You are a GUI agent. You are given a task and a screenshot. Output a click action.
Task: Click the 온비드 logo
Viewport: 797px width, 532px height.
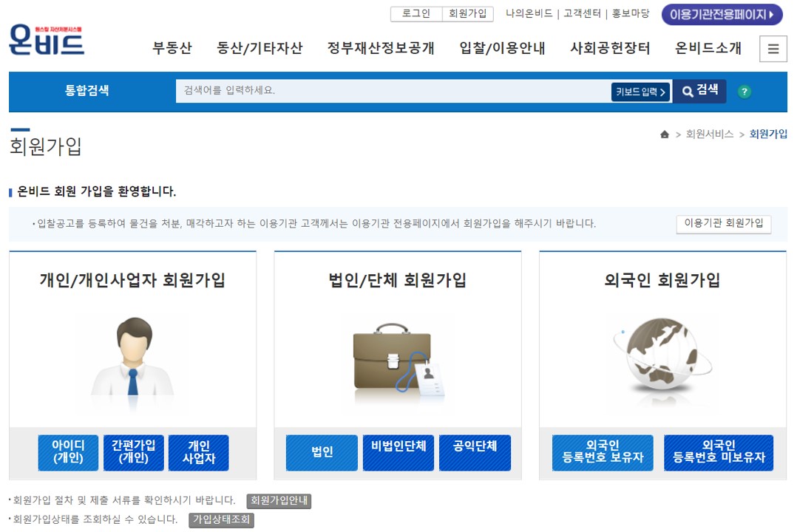[x=47, y=41]
